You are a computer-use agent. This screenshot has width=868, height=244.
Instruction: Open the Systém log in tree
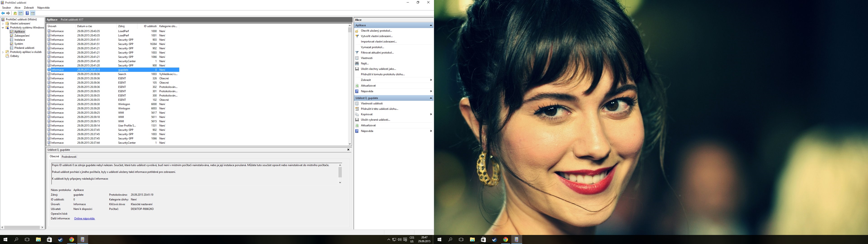19,44
